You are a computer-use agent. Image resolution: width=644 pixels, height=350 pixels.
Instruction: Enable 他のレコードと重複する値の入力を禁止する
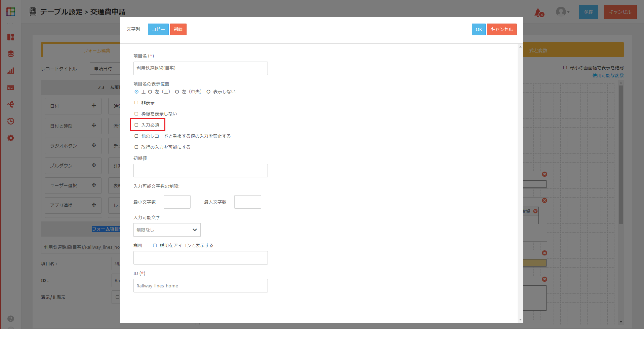pos(136,136)
